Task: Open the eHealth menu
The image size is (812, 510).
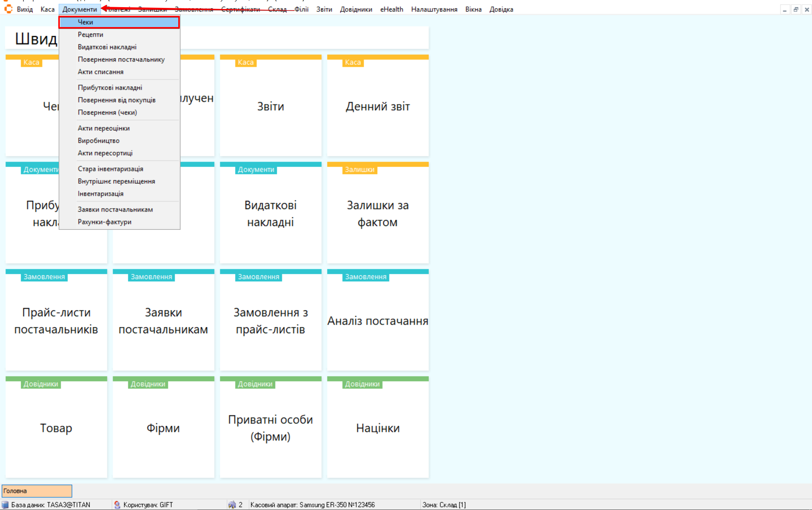Action: pos(391,9)
